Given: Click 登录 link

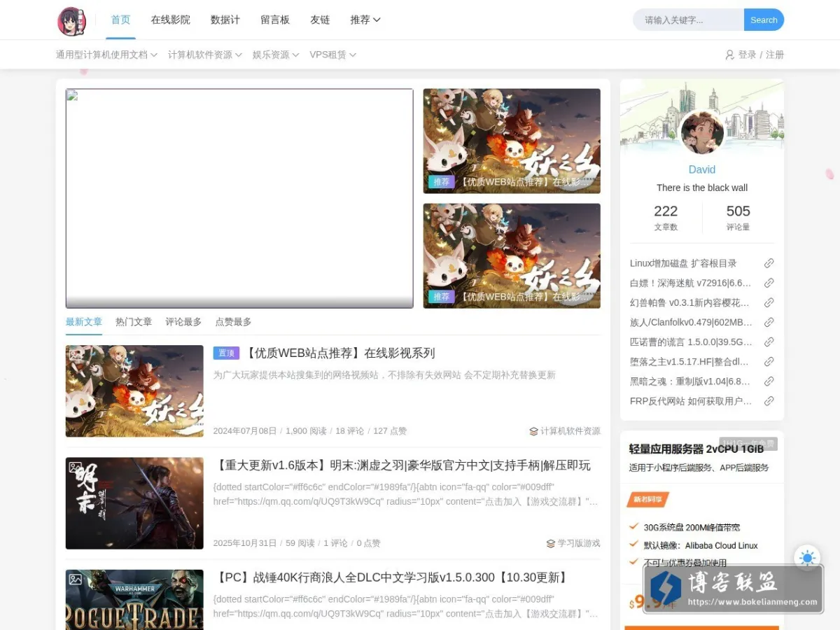Looking at the screenshot, I should 747,55.
